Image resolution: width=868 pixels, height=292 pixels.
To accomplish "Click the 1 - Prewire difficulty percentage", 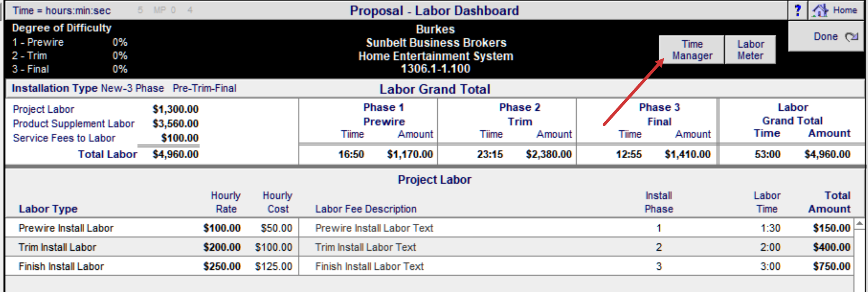I will pos(120,42).
